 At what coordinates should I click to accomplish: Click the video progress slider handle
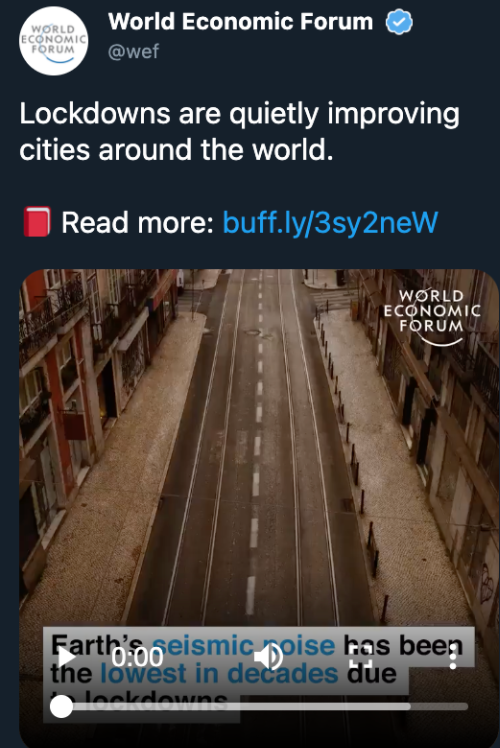(x=61, y=706)
